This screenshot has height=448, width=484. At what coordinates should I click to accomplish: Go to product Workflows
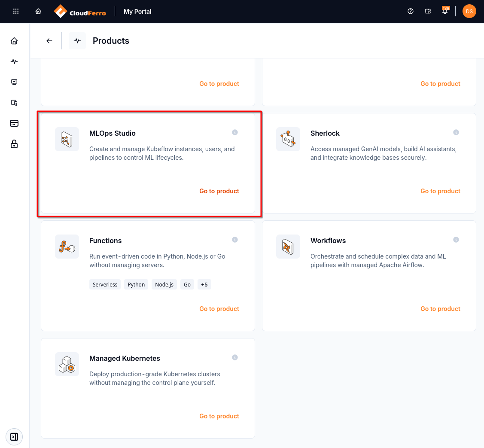440,309
